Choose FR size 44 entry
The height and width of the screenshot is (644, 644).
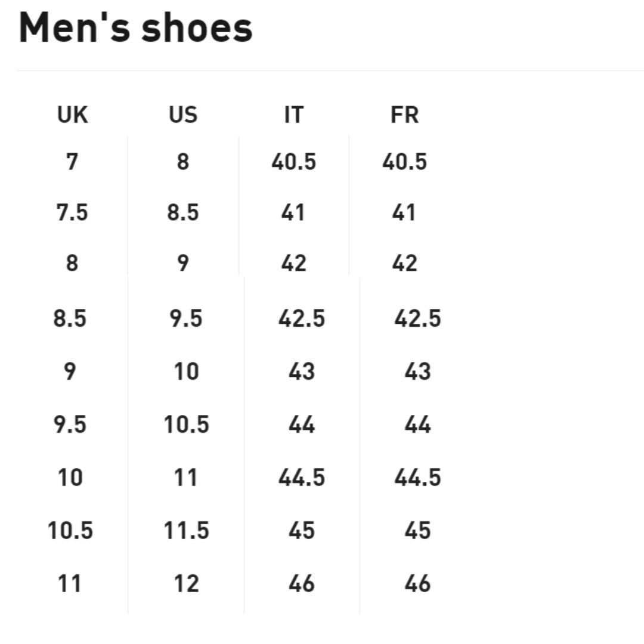click(417, 425)
